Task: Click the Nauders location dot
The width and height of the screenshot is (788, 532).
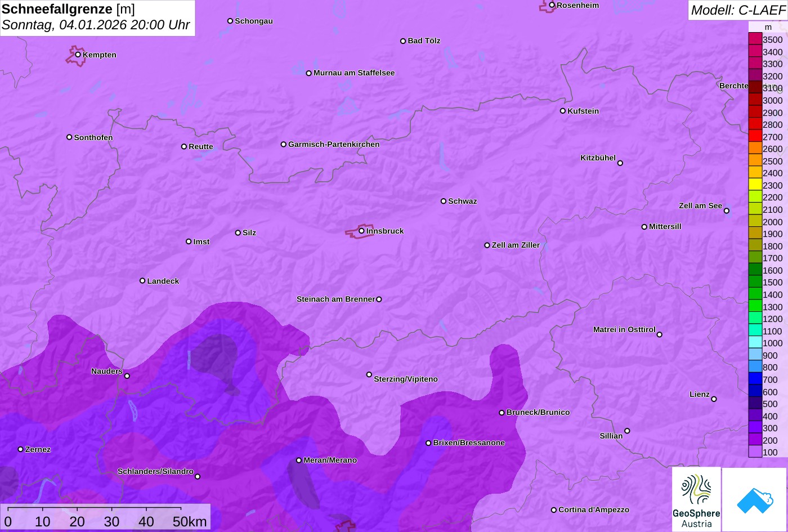Action: 127,376
